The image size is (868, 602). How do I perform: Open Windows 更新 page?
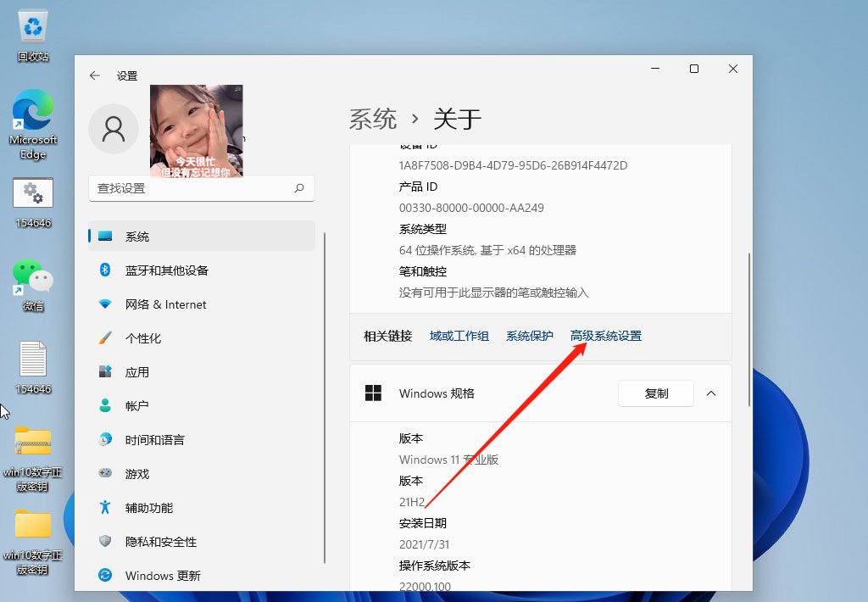[x=202, y=576]
